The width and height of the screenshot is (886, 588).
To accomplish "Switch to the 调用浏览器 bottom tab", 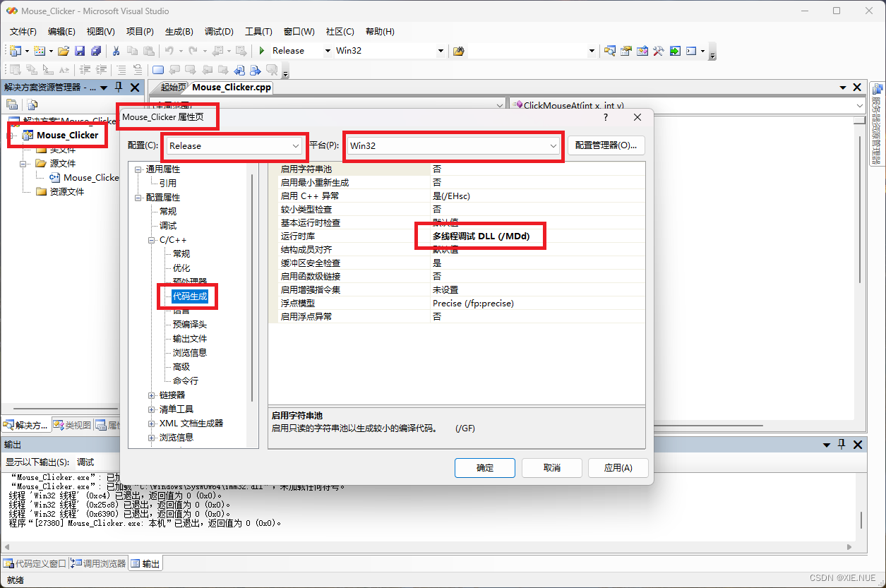I will (x=98, y=563).
